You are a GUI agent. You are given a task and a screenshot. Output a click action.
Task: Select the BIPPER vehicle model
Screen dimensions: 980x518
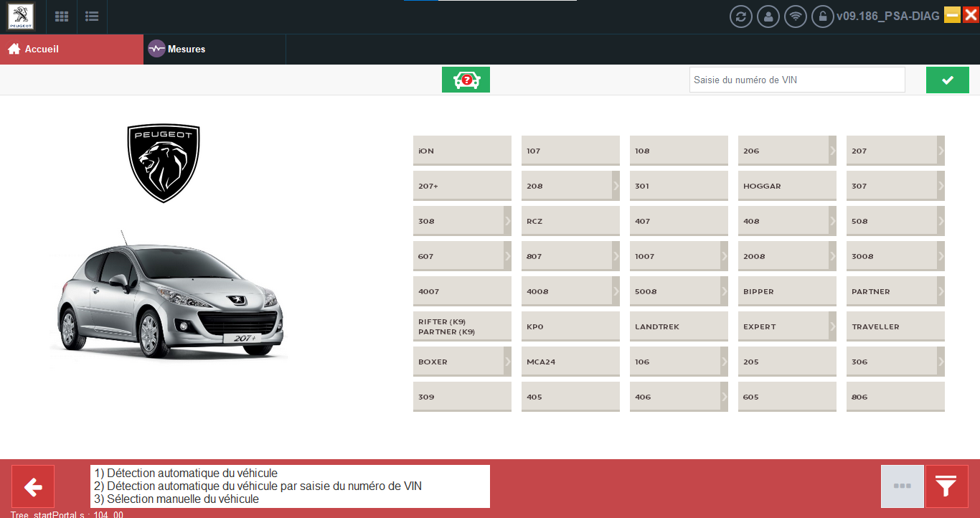click(x=787, y=291)
